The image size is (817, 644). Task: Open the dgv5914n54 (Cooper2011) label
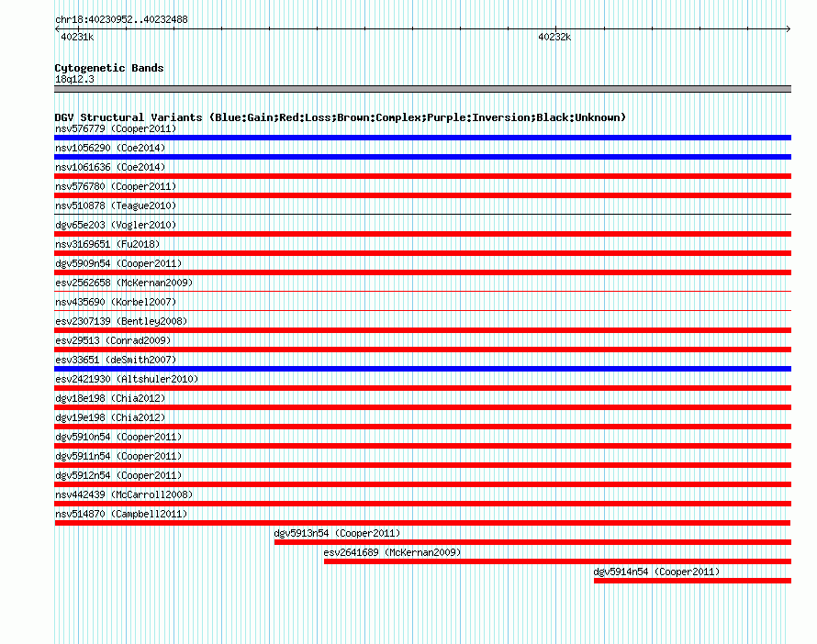pos(656,572)
